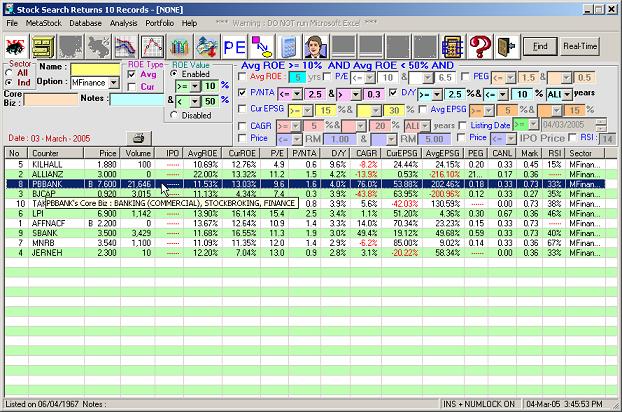The width and height of the screenshot is (622, 412).
Task: Open the Portfolio menu
Action: [159, 22]
